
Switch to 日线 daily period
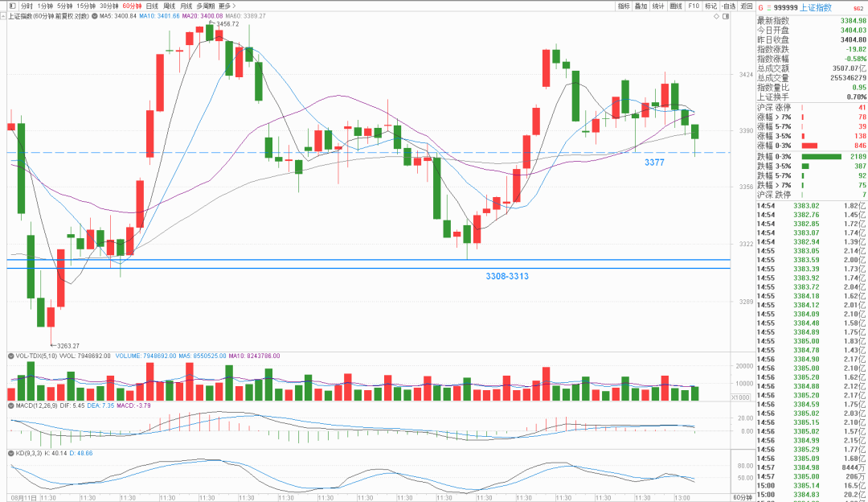pyautogui.click(x=152, y=6)
